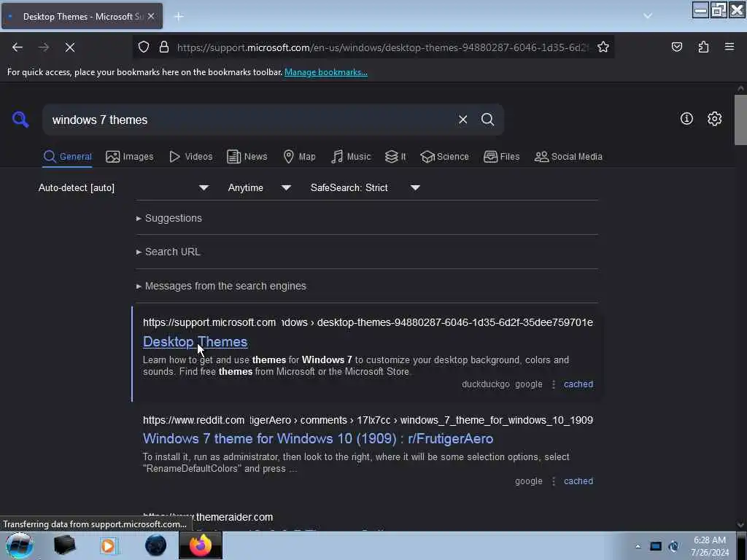The width and height of the screenshot is (747, 560).
Task: Click the monitor icon in the system tray
Action: tap(656, 546)
